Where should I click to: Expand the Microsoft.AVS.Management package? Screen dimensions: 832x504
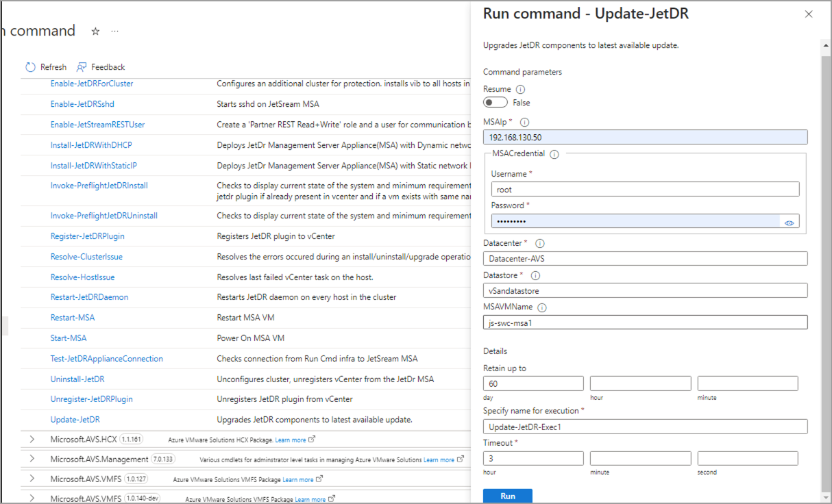tap(32, 459)
